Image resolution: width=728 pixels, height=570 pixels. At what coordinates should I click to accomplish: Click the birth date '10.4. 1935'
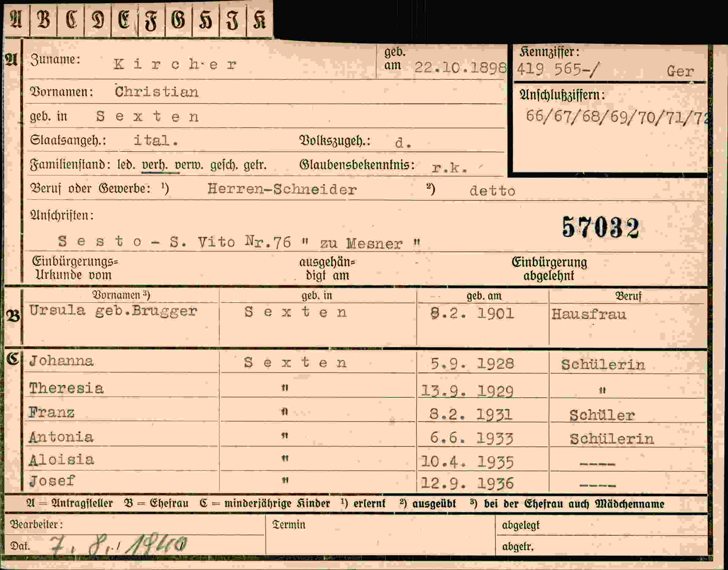467,462
